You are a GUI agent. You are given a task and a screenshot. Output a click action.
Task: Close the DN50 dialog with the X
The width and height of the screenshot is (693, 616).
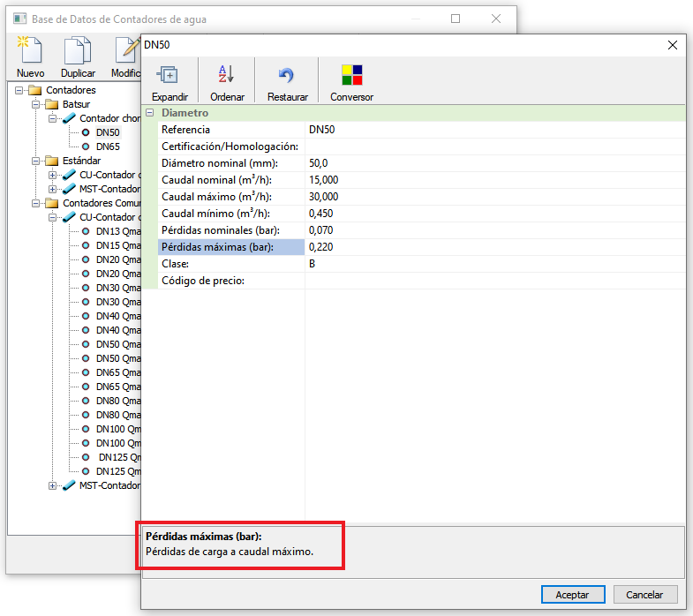click(x=672, y=45)
